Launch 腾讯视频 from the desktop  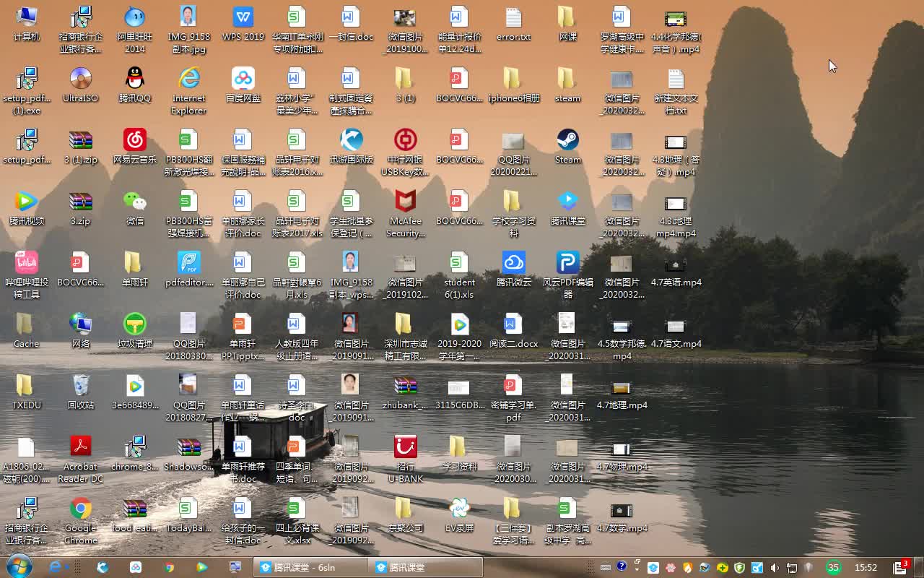point(27,209)
